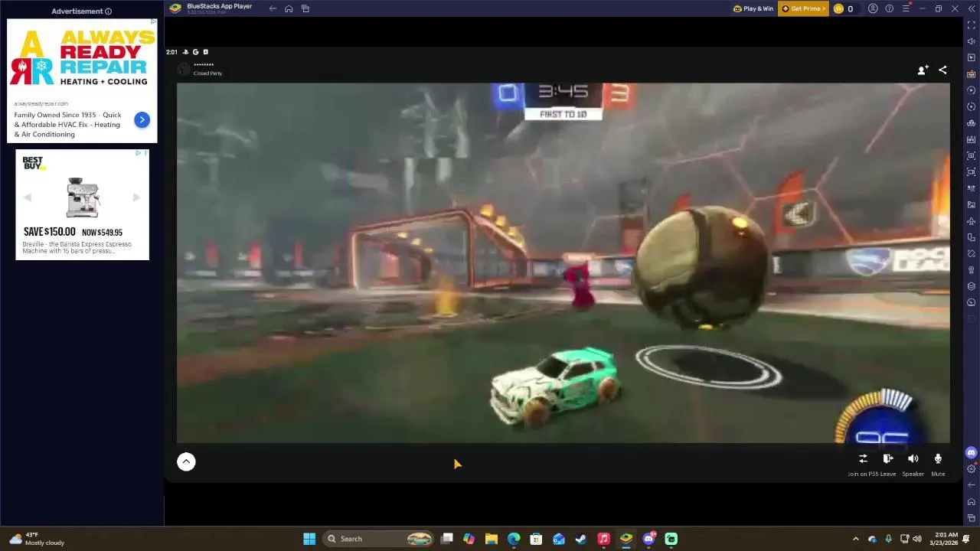980x551 pixels.
Task: Click the volume icon in BlueStacks side toolbar
Action: click(972, 41)
